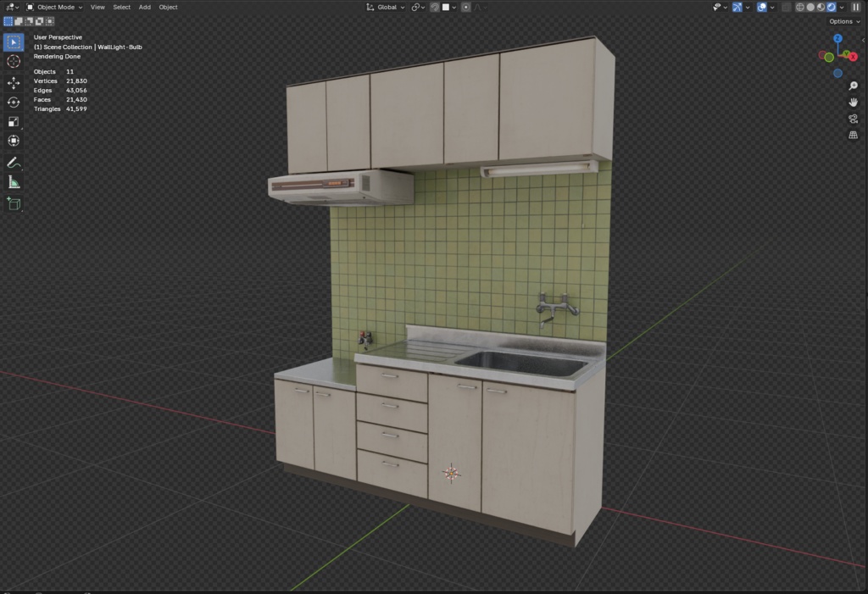Select the Add Cube tool
Viewport: 868px width, 594px height.
(x=14, y=203)
